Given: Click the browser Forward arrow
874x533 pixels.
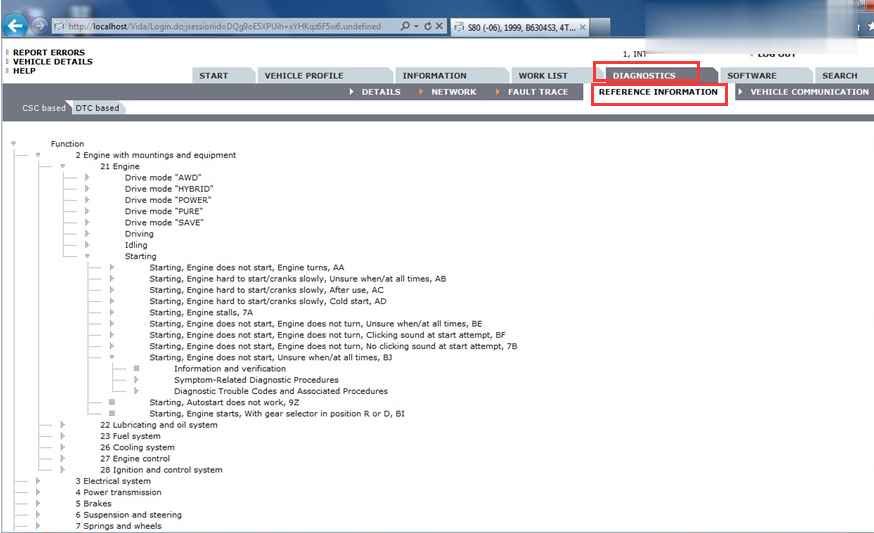Looking at the screenshot, I should (39, 26).
